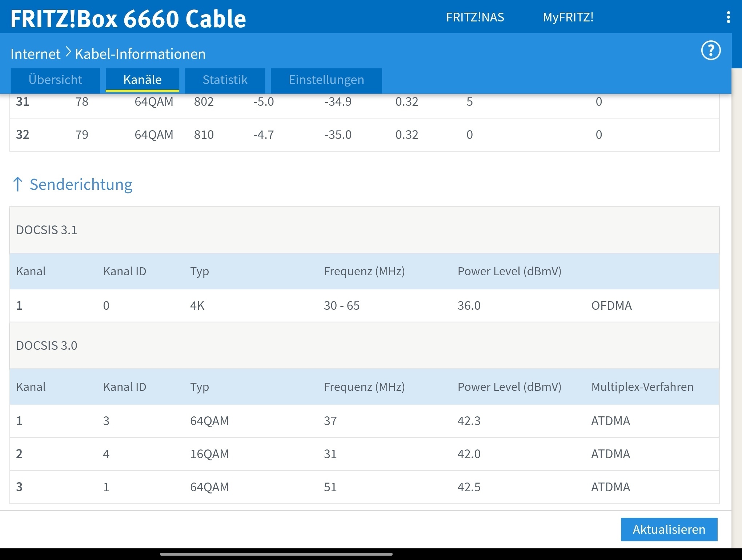Click ATDMA in the 16QAM row
742x560 pixels.
(x=611, y=454)
